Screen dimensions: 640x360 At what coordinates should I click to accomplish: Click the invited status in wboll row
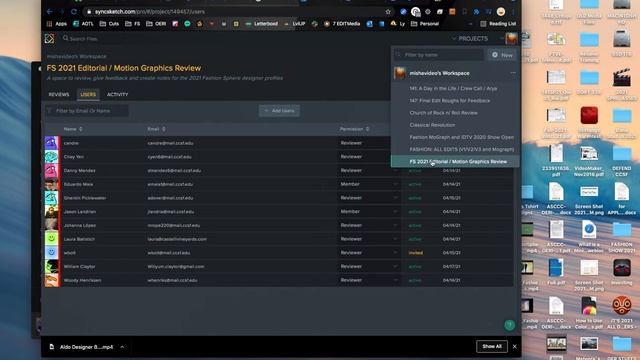point(416,253)
